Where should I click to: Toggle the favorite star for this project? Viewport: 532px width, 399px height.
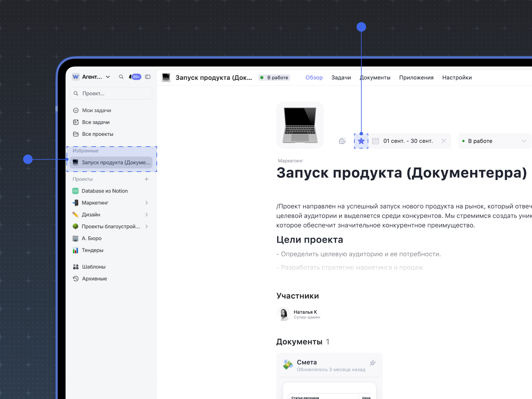tap(361, 141)
